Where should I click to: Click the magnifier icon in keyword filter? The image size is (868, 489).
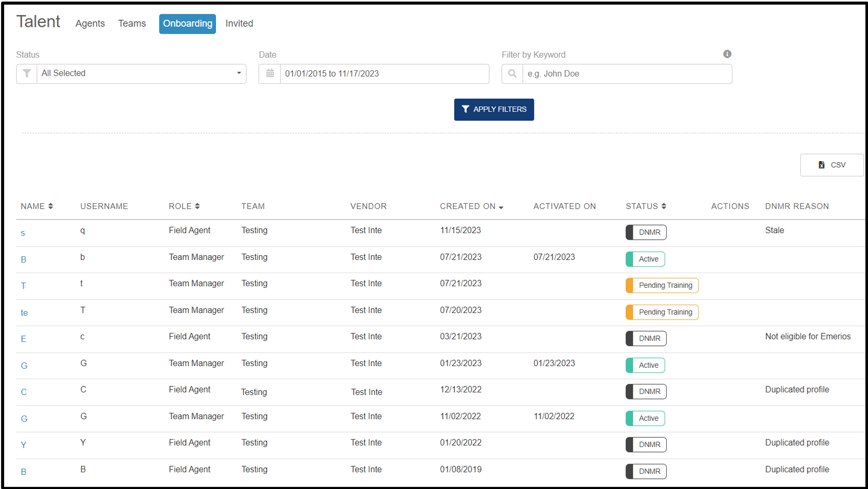pos(512,74)
